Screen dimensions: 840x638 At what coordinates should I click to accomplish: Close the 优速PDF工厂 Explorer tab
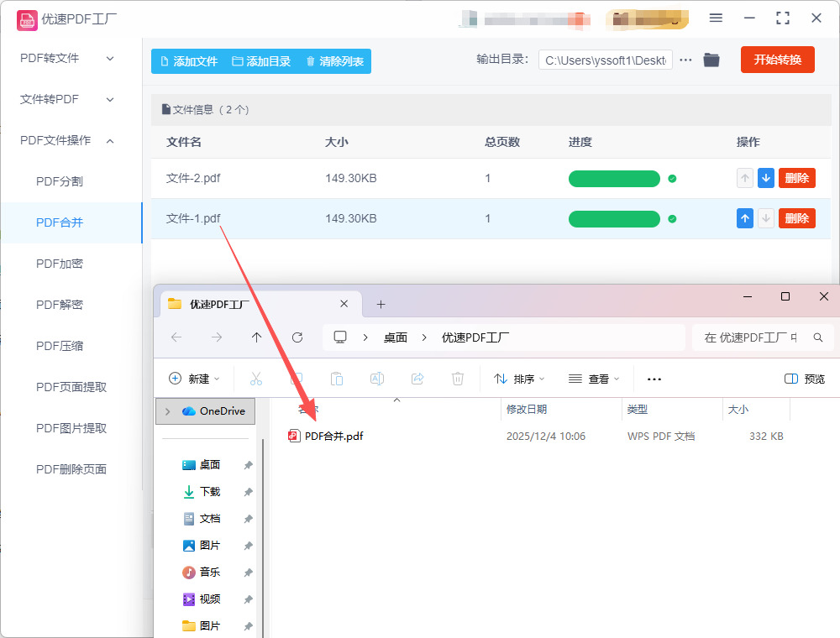(x=344, y=304)
